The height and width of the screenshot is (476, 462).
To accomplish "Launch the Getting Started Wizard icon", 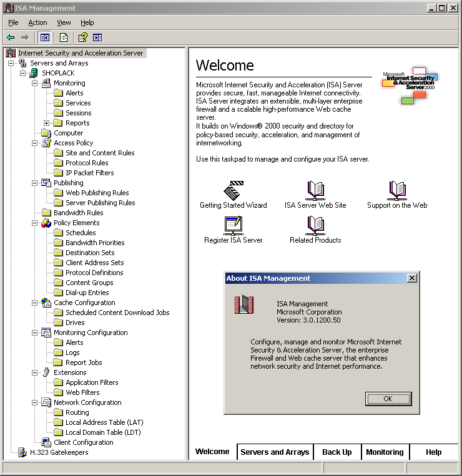I will click(233, 191).
